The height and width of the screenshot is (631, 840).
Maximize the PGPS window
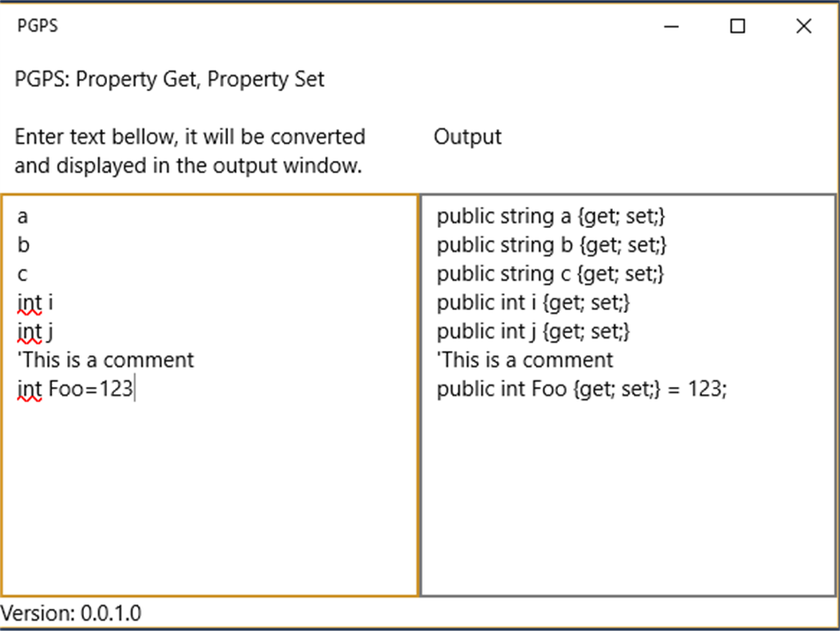tap(737, 27)
